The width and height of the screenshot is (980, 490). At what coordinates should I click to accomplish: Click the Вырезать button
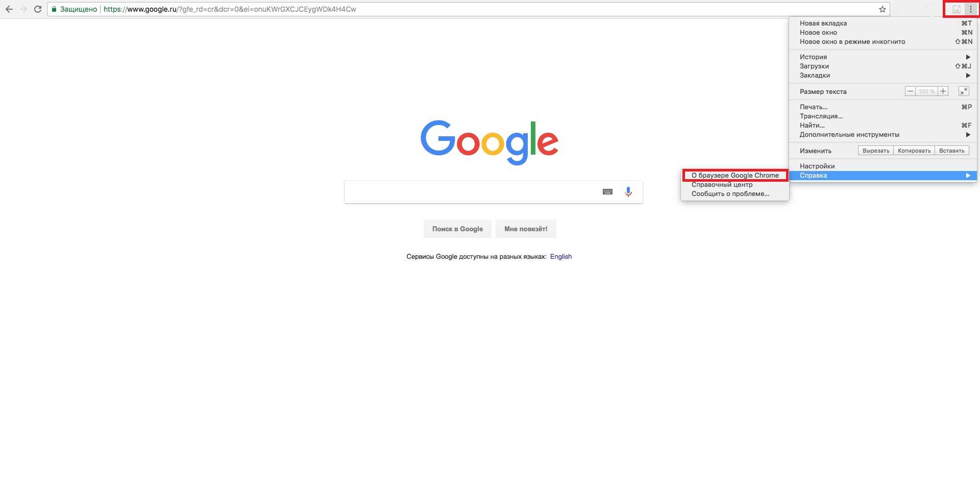(876, 151)
